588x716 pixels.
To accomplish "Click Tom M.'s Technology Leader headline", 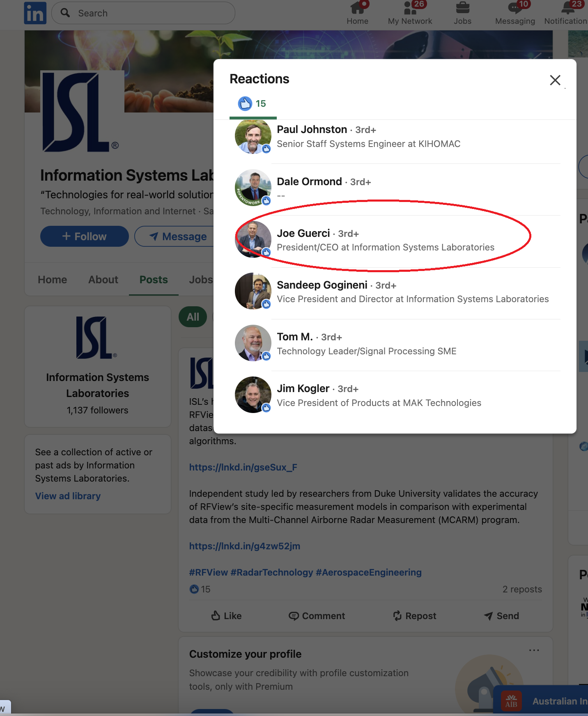I will coord(367,351).
